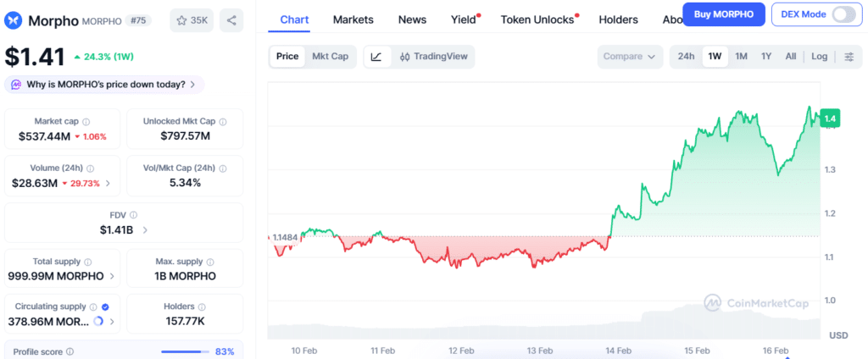
Task: Expand Total supply details chevron
Action: (112, 276)
